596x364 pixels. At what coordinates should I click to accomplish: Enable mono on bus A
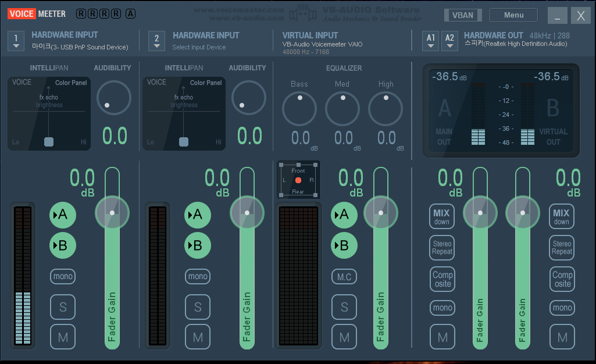pos(442,308)
